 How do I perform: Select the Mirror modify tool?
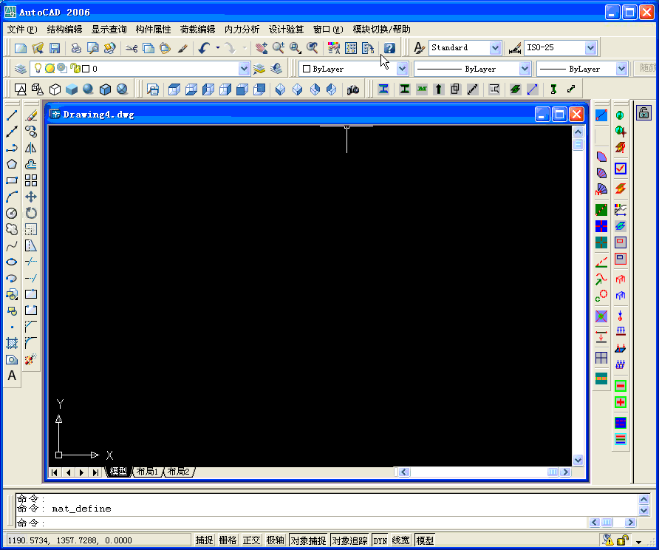point(31,148)
